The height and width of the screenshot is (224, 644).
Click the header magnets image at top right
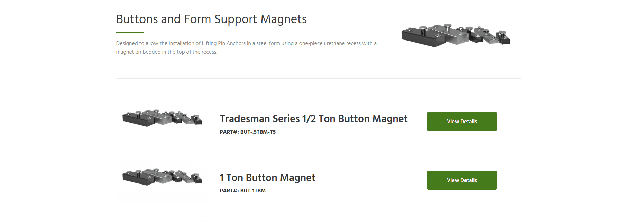(x=456, y=36)
